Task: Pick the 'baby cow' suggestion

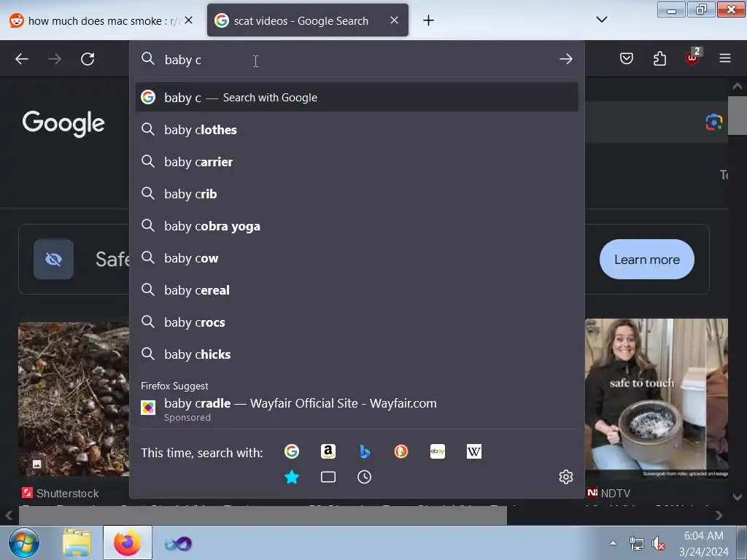Action: point(357,257)
